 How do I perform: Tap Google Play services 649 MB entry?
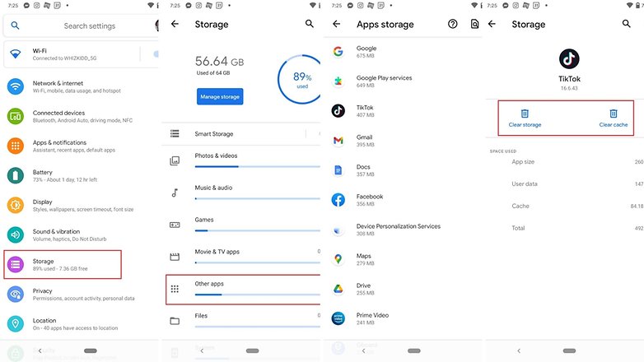[403, 81]
